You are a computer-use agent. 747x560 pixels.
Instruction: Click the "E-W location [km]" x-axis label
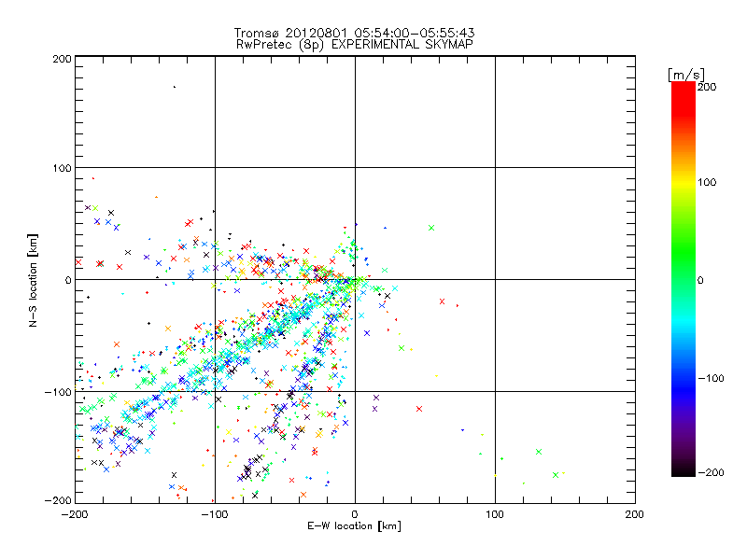354,526
